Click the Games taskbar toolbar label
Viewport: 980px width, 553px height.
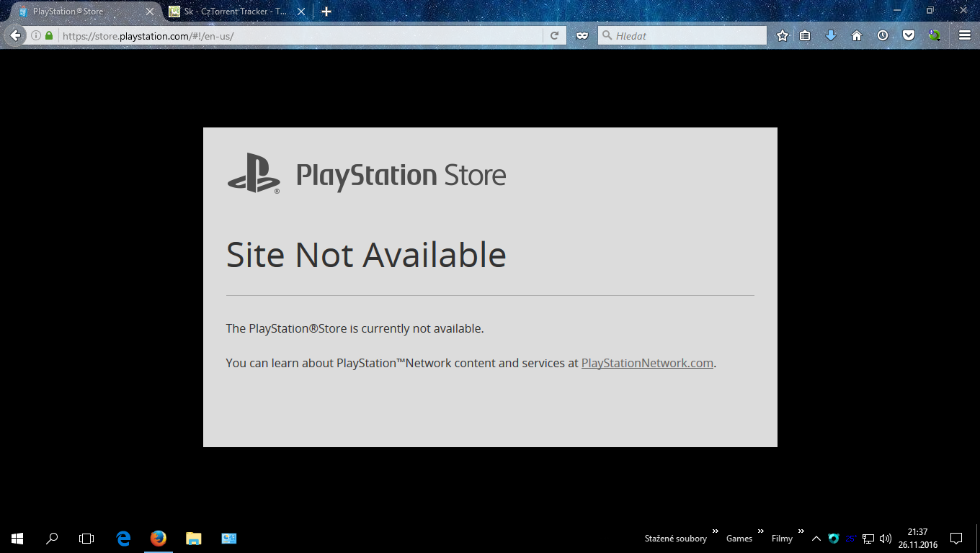pyautogui.click(x=739, y=539)
